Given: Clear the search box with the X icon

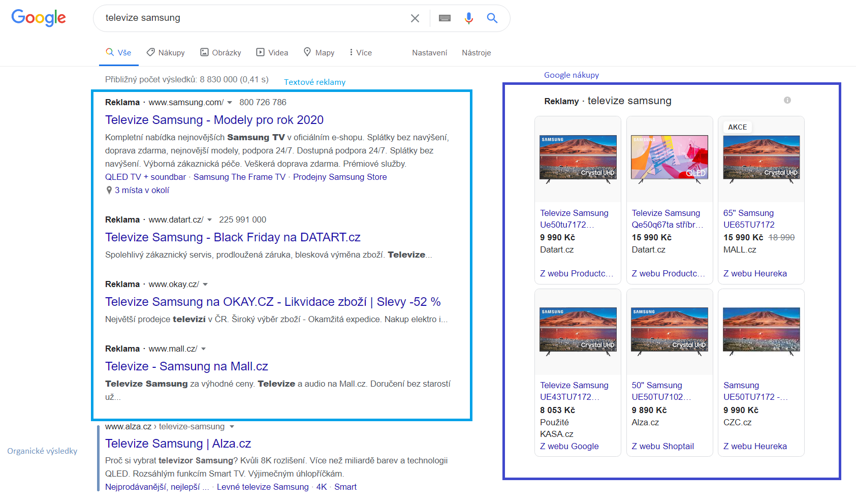Looking at the screenshot, I should (x=415, y=18).
